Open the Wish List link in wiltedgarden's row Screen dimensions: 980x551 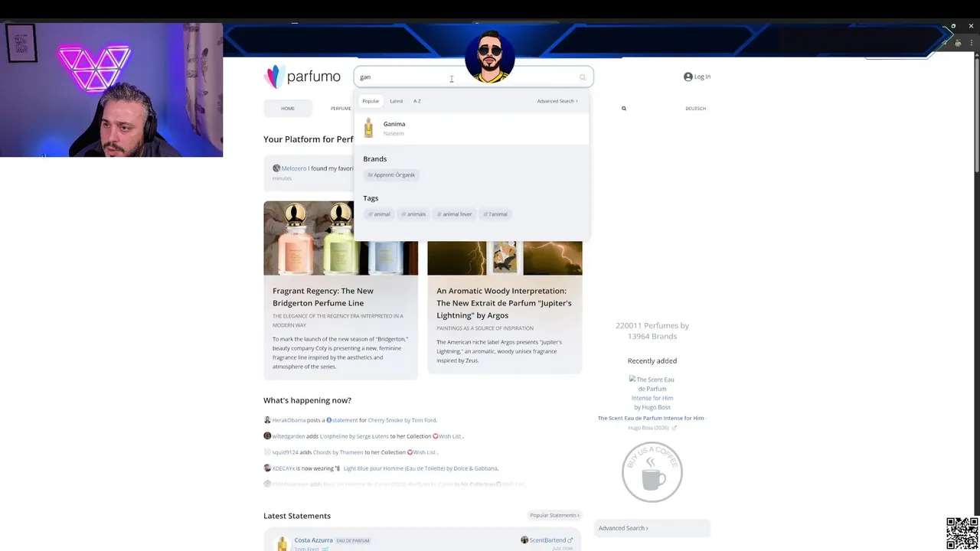pyautogui.click(x=450, y=436)
